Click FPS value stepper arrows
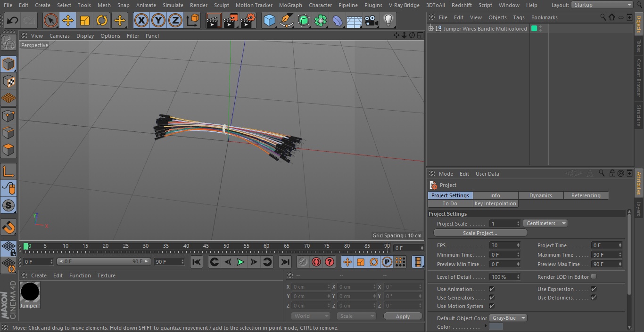Screen dimensions: 644x332 pos(518,245)
